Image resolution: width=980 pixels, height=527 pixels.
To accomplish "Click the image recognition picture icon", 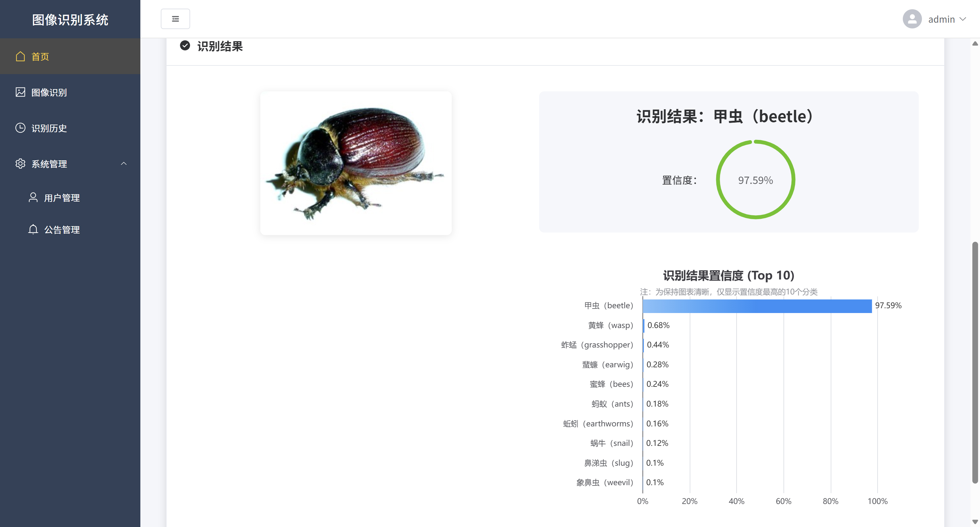I will pos(20,92).
